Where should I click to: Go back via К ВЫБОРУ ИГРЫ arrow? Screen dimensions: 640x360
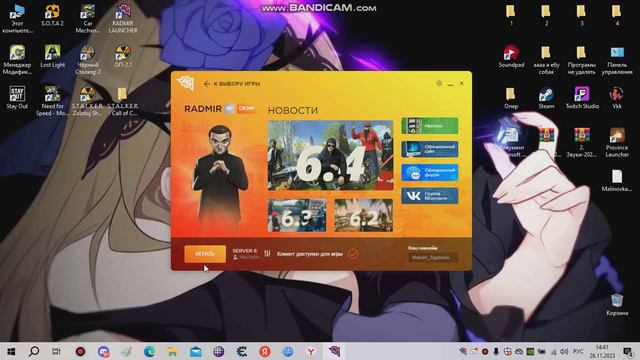pyautogui.click(x=231, y=84)
